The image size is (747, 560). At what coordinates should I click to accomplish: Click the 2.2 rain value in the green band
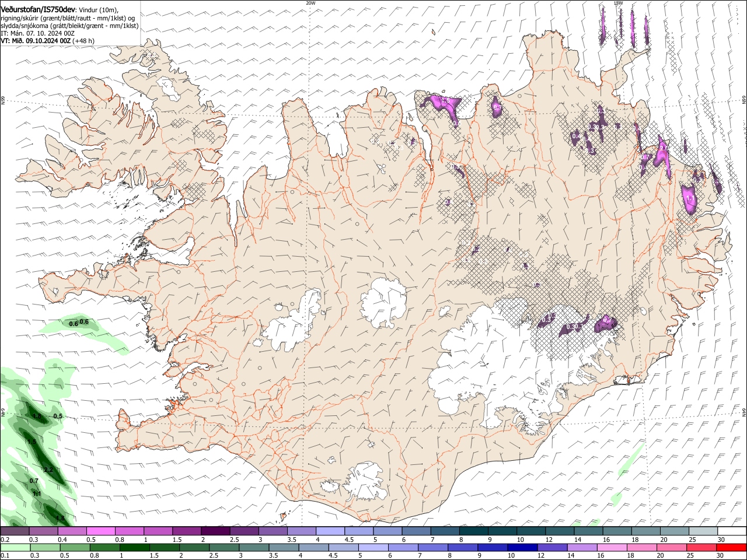click(x=48, y=470)
